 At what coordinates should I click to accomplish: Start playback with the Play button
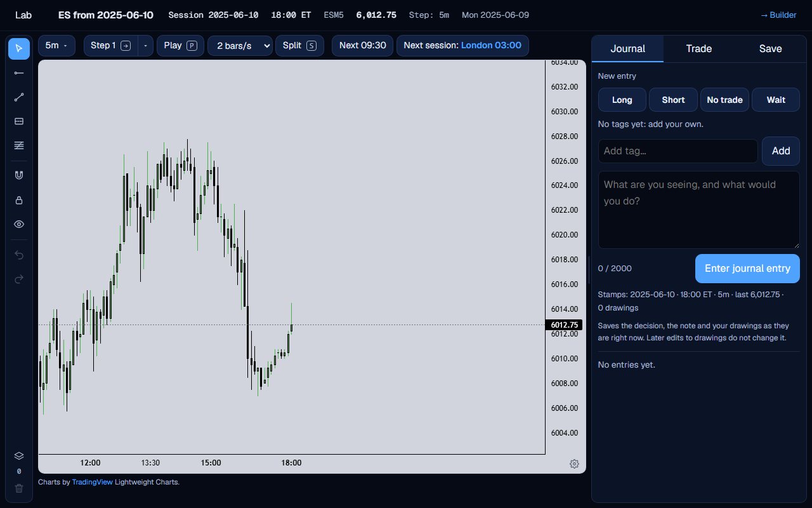pyautogui.click(x=180, y=46)
